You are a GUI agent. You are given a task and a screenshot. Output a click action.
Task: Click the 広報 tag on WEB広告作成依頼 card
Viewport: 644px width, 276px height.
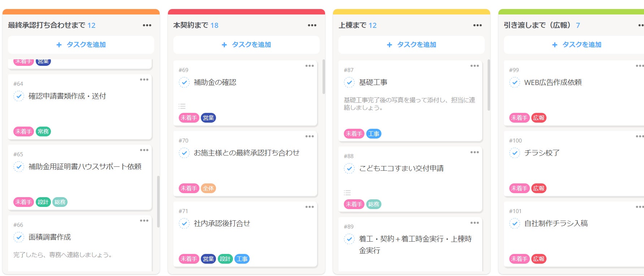pyautogui.click(x=539, y=118)
